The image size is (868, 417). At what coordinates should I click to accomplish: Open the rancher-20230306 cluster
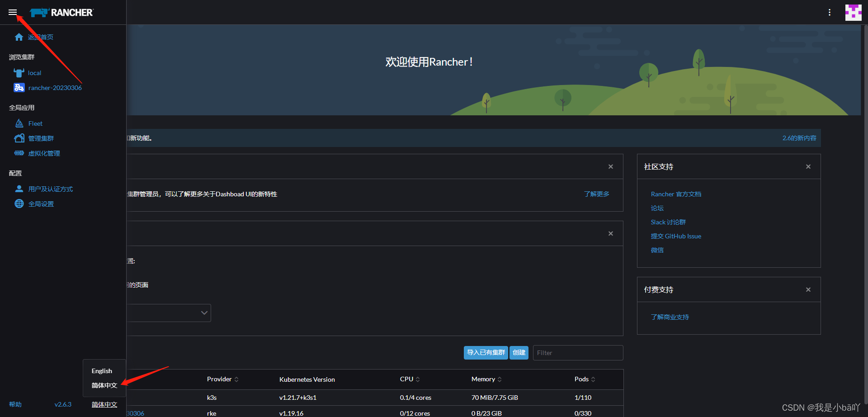(55, 88)
